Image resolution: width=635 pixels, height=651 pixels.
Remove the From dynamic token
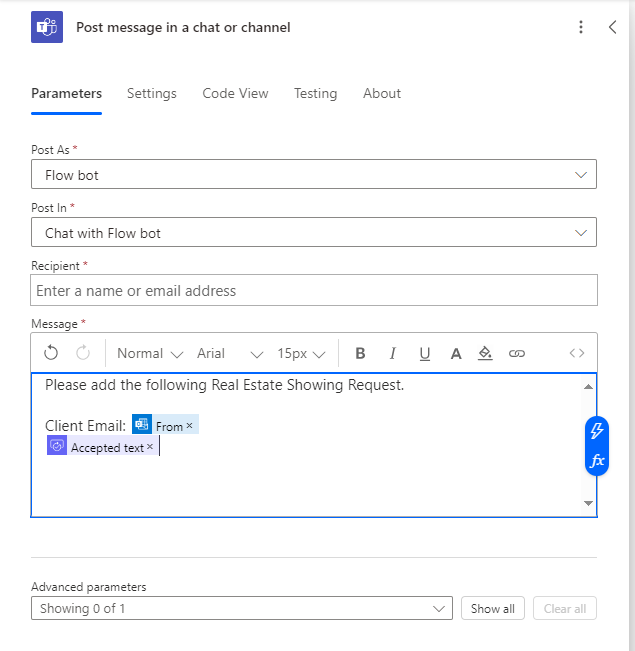[189, 426]
